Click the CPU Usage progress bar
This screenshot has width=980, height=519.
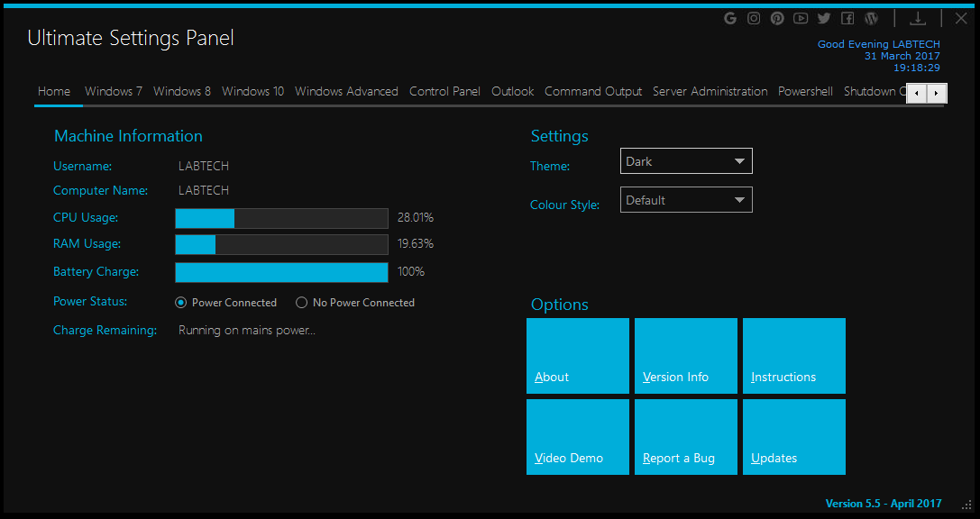click(281, 218)
